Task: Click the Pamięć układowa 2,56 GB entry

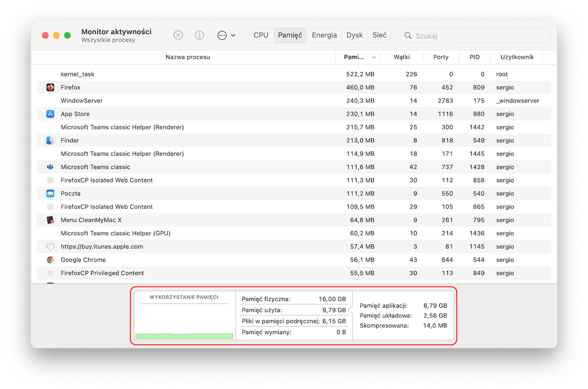Action: pos(403,315)
